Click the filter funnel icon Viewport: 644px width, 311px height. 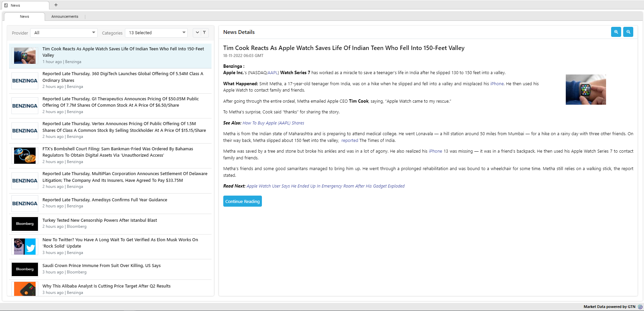(x=204, y=33)
